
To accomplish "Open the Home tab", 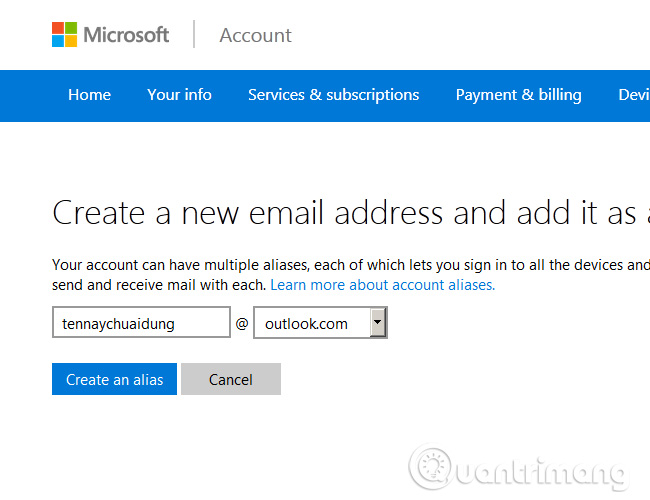I will point(90,95).
